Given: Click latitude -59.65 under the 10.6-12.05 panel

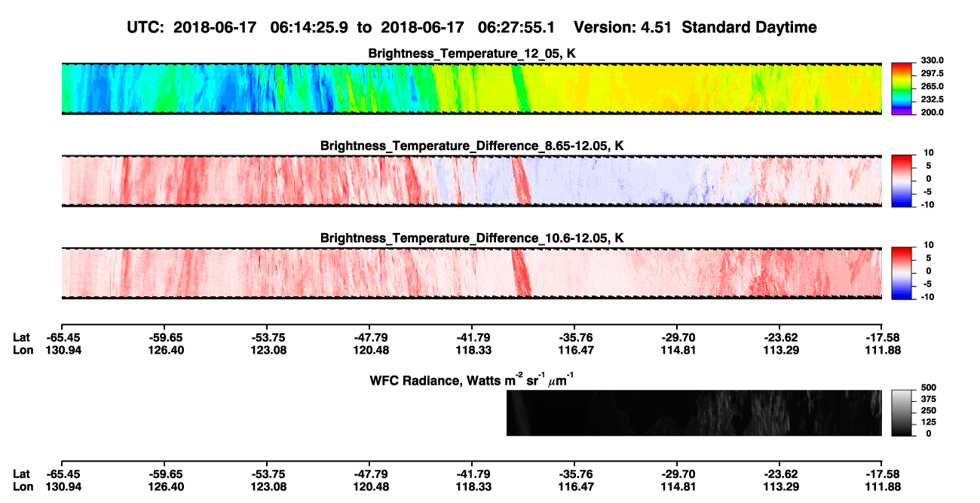Looking at the screenshot, I should 165,337.
